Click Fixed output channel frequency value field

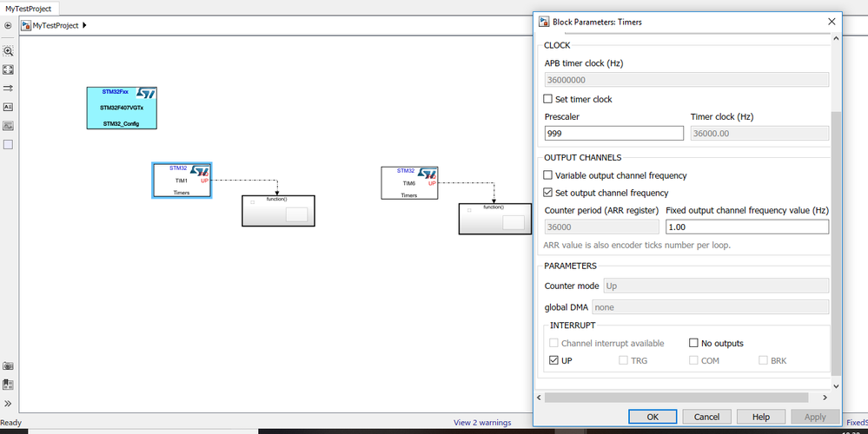(x=747, y=227)
